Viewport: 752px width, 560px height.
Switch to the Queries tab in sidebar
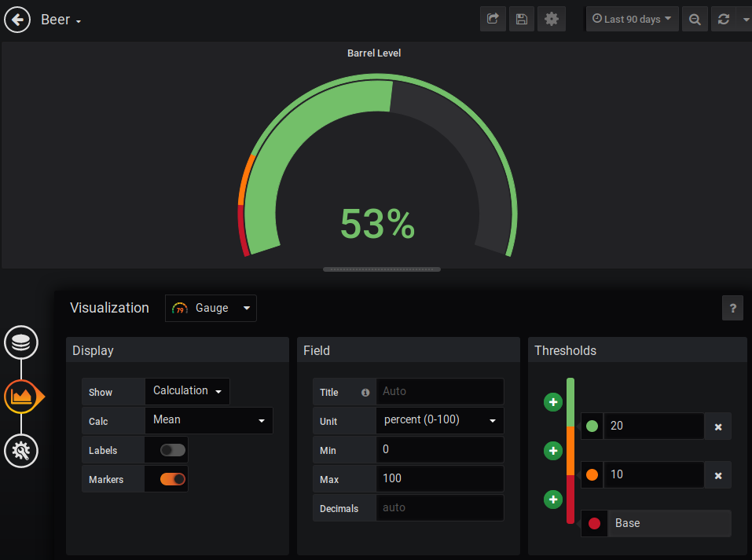(21, 342)
